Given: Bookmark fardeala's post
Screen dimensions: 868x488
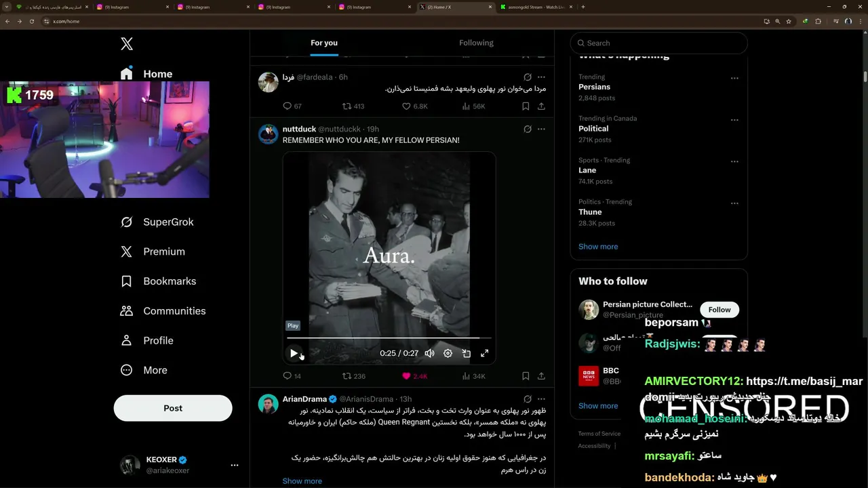Looking at the screenshot, I should point(526,106).
